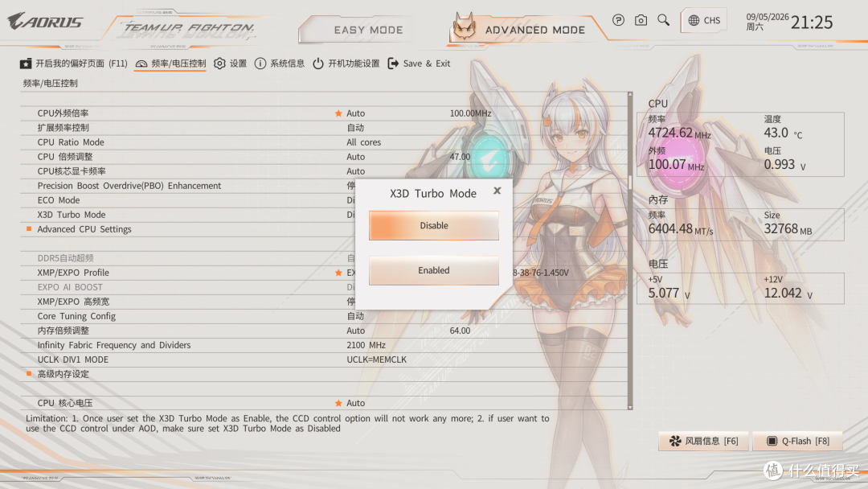The image size is (868, 489).
Task: Click the info icon beside 系统信息
Action: (x=260, y=64)
